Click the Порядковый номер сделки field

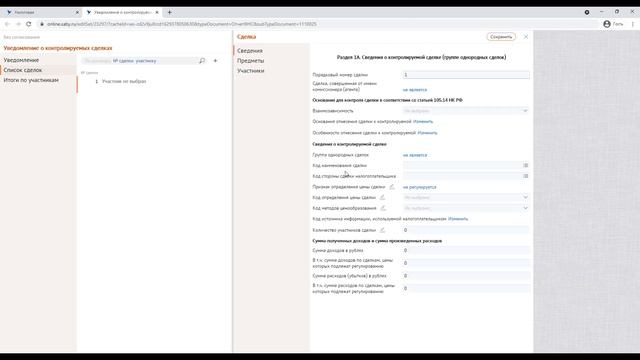coord(466,75)
